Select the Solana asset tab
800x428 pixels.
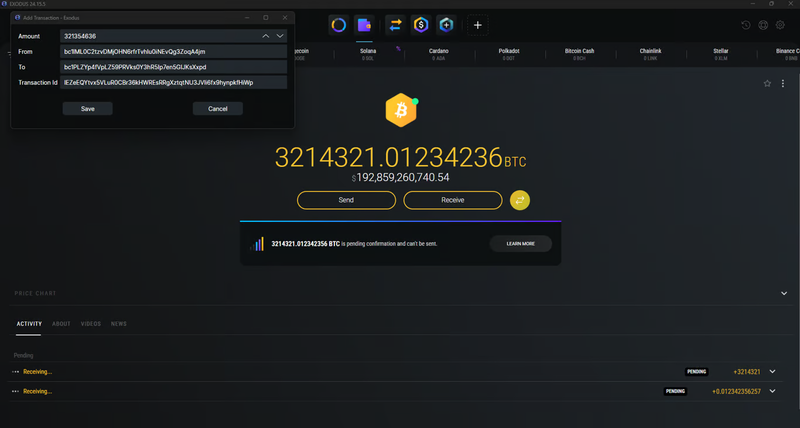click(x=368, y=54)
